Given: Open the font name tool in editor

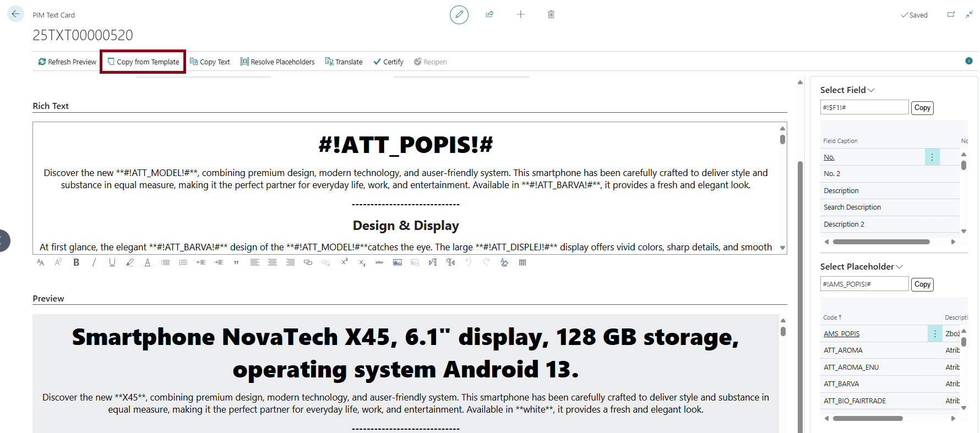Looking at the screenshot, I should [x=41, y=262].
